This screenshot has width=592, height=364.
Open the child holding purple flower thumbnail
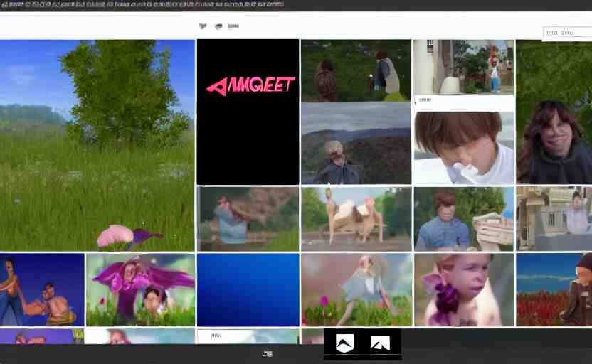coord(463,290)
